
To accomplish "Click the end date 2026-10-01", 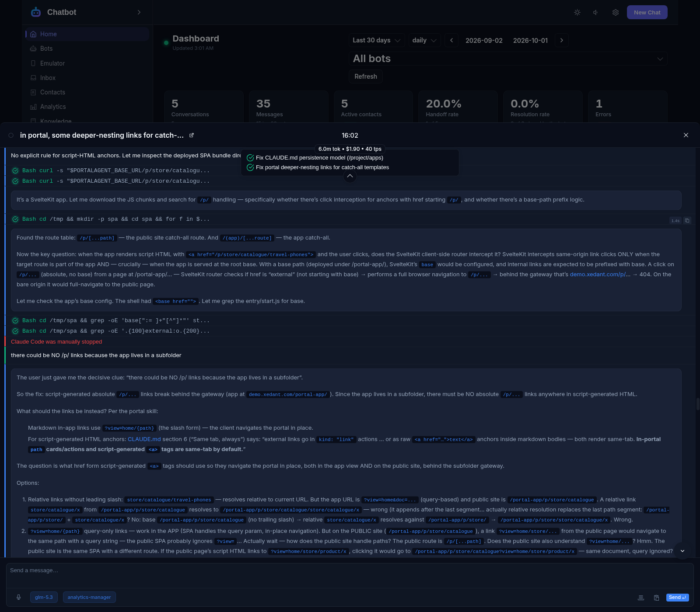I will pos(530,40).
